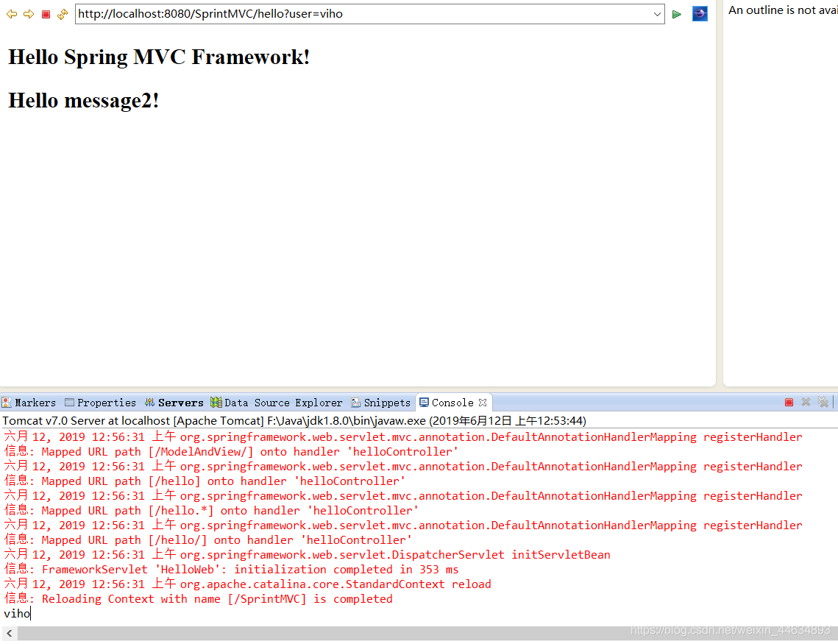Switch to the Markers tab
838x644 pixels.
29,403
